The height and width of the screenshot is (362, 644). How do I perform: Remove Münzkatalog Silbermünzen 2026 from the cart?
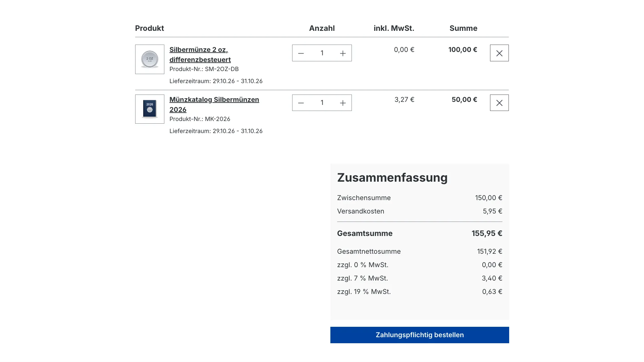point(499,103)
